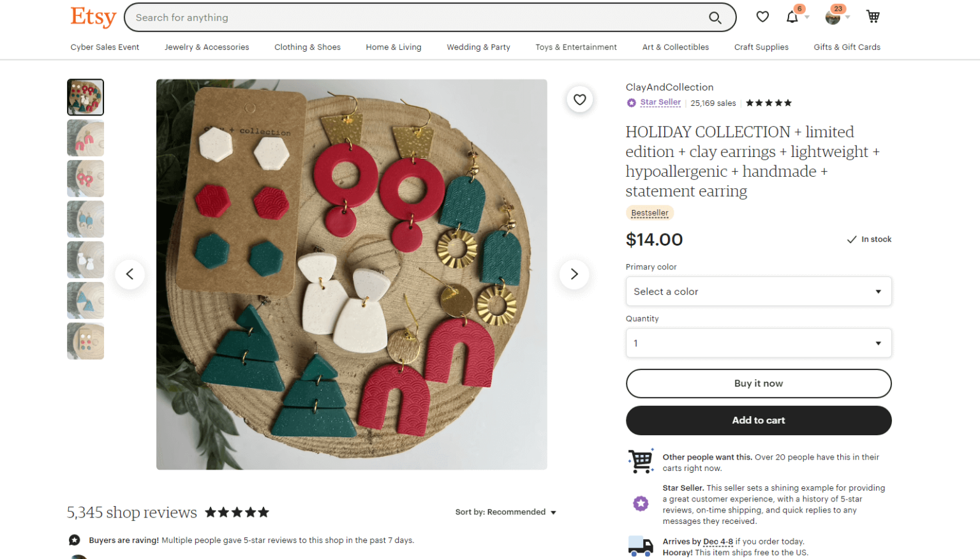Open the search magnifying glass icon
The height and width of the screenshot is (559, 980).
click(x=715, y=17)
